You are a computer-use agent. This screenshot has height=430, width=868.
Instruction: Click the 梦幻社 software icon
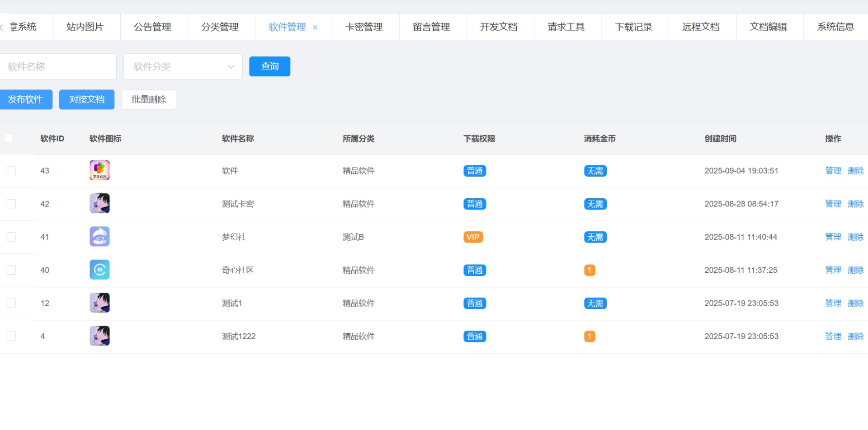click(99, 237)
